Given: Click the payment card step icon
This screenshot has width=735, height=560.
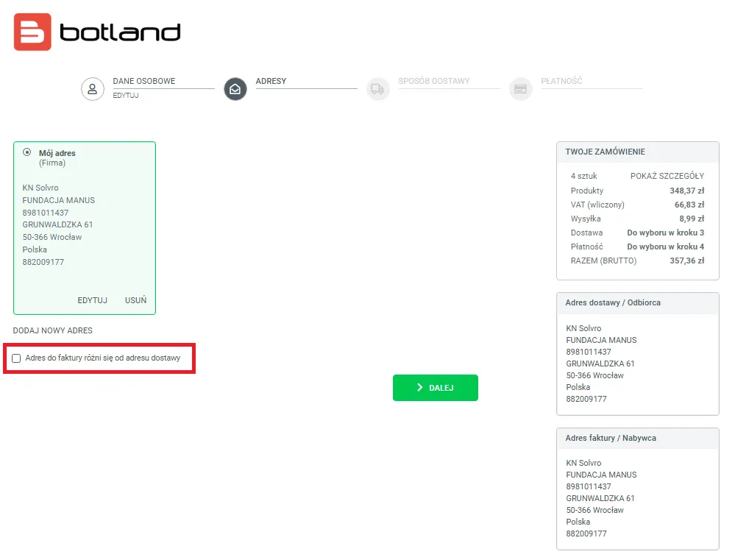Looking at the screenshot, I should tap(520, 89).
